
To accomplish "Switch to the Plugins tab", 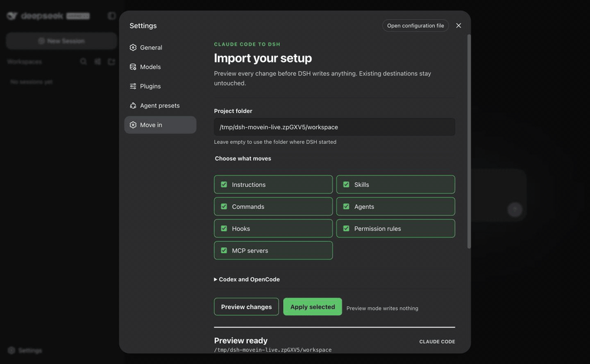I will click(x=160, y=86).
